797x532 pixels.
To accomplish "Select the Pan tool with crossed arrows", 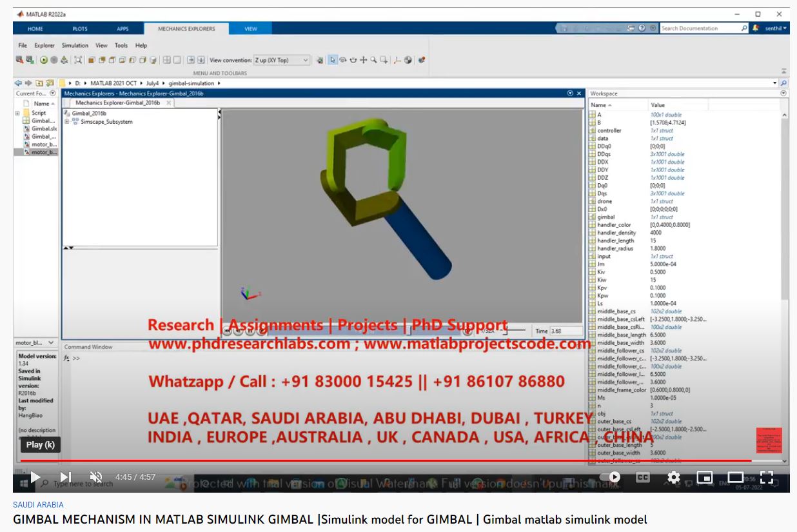I will point(363,60).
